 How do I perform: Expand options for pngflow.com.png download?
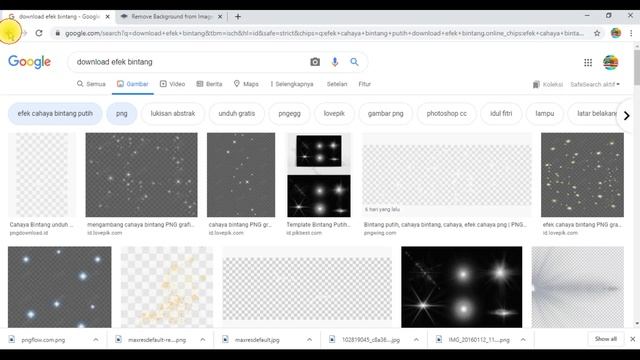[x=96, y=340]
